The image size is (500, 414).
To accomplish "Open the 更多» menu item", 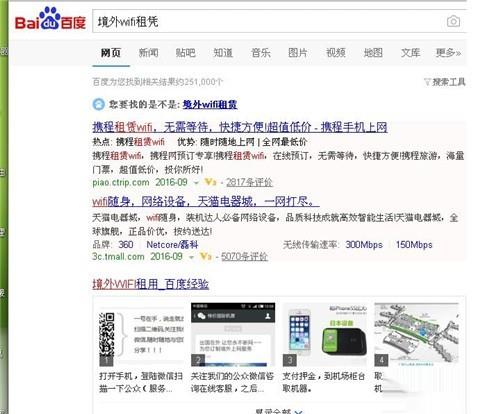I will tap(448, 52).
